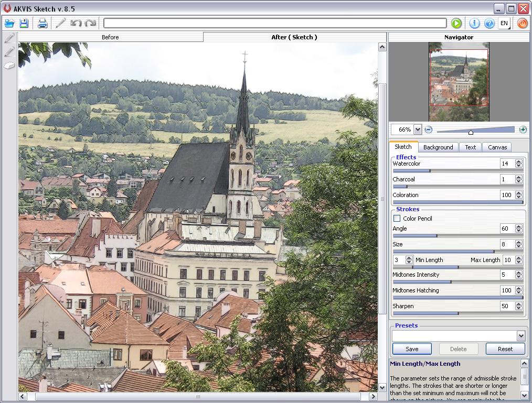Open the zoom percentage dropdown
The width and height of the screenshot is (532, 403).
pos(418,129)
